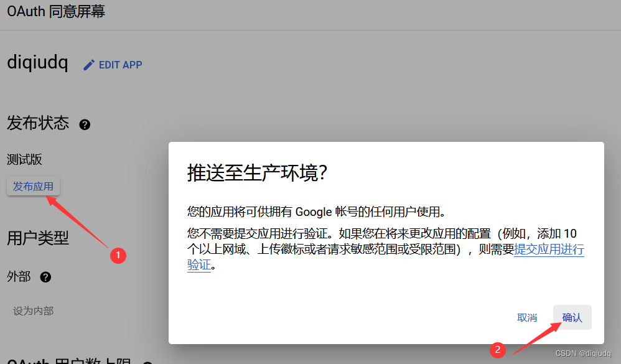Open the EDIT APP link
Screen dimensions: 621x364
120,65
